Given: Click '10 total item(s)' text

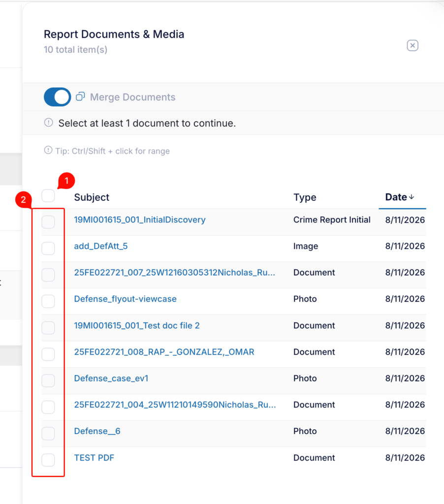Looking at the screenshot, I should [75, 50].
